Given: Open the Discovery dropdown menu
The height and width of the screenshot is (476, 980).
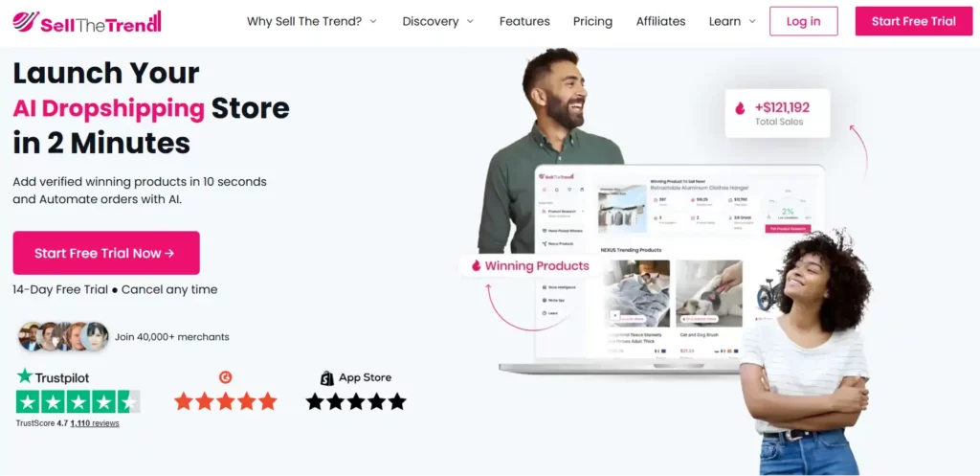Looking at the screenshot, I should click(x=438, y=21).
